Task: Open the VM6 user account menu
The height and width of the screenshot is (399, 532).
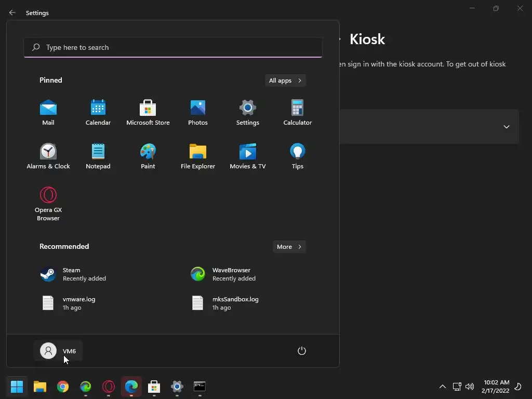Action: coord(58,351)
